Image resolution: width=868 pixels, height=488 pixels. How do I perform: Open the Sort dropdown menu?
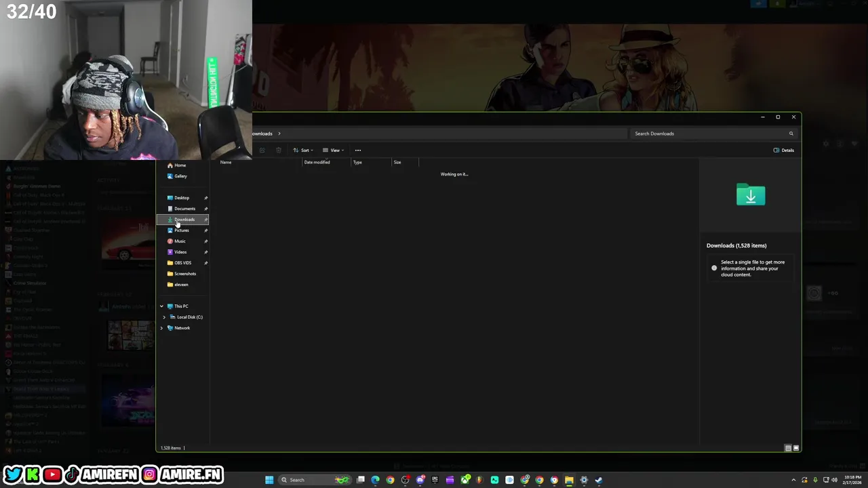[x=303, y=150]
